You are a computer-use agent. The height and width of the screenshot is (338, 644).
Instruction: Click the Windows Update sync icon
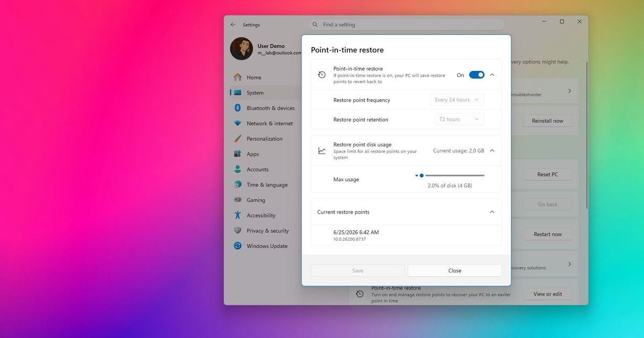[x=238, y=246]
